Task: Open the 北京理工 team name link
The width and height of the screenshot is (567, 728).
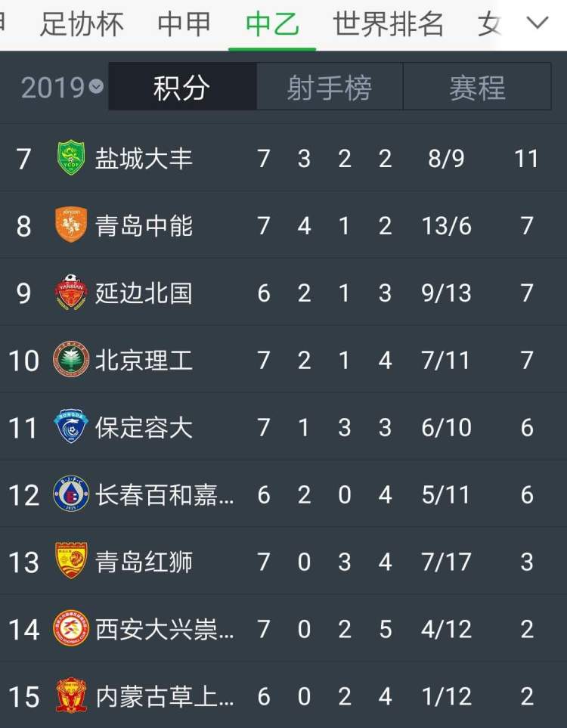Action: tap(144, 361)
